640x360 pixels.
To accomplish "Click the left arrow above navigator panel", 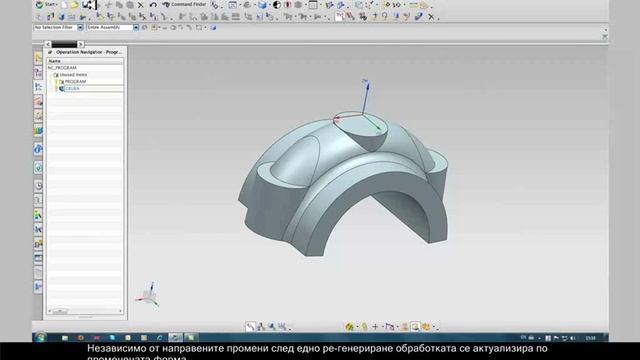I will [x=48, y=44].
